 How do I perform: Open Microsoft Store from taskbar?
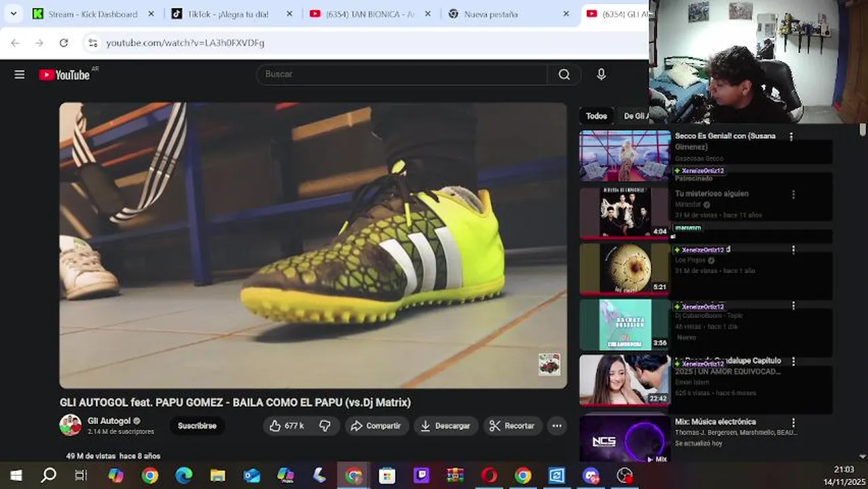387,475
